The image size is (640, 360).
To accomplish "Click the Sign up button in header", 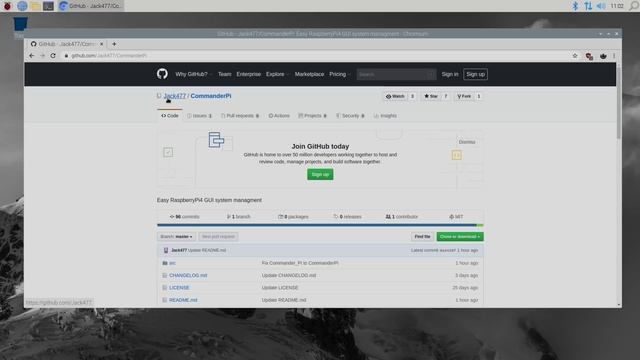I will pos(476,74).
